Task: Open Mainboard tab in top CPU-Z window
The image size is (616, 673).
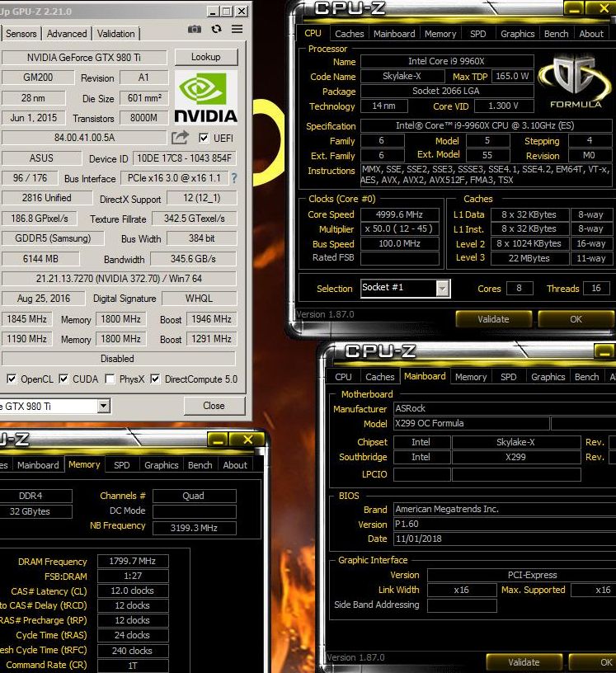Action: [x=394, y=34]
